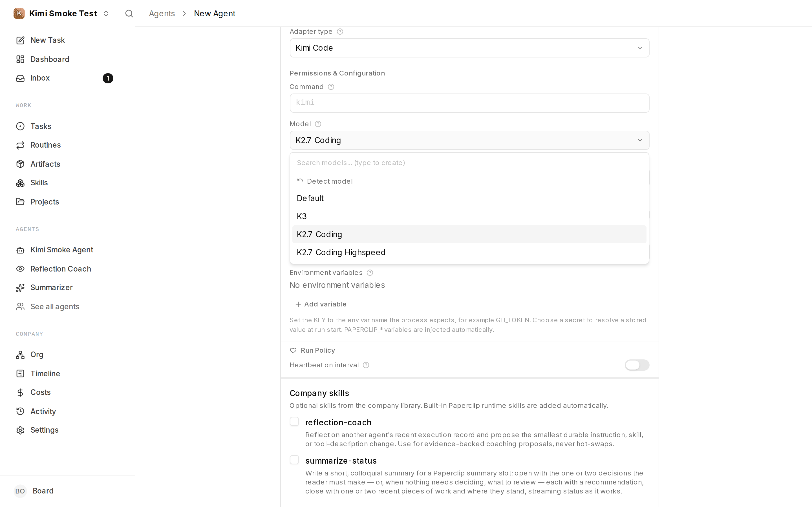The width and height of the screenshot is (812, 507).
Task: Toggle Heartbeat on interval switch
Action: pyautogui.click(x=637, y=365)
